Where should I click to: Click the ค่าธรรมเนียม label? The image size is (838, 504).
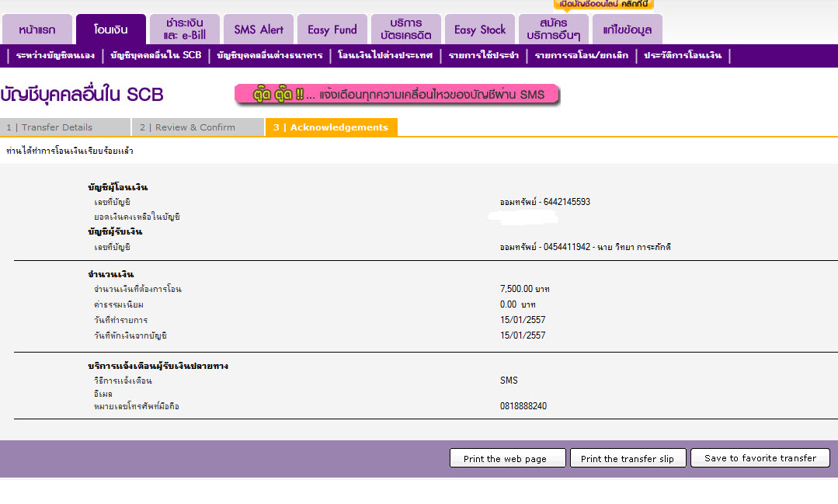tap(118, 304)
